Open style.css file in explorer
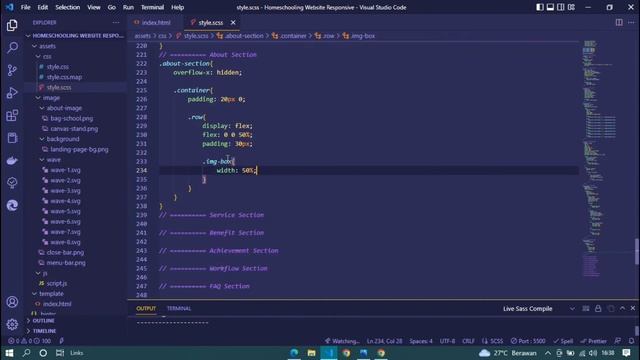Viewport: 640px width, 360px height. click(x=58, y=67)
